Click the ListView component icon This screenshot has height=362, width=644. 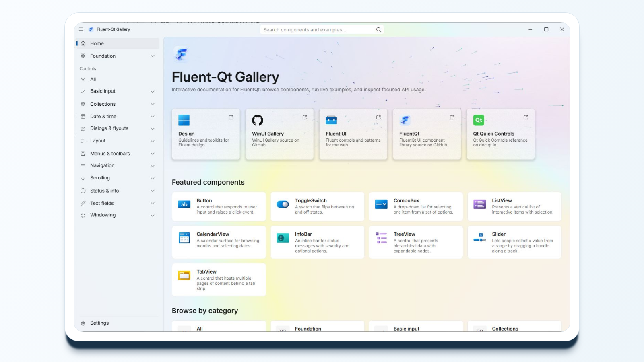tap(480, 204)
